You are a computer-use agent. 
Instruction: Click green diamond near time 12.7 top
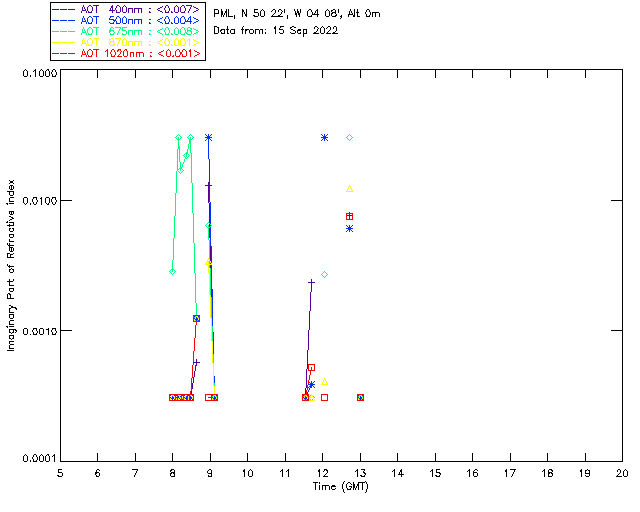click(x=349, y=138)
